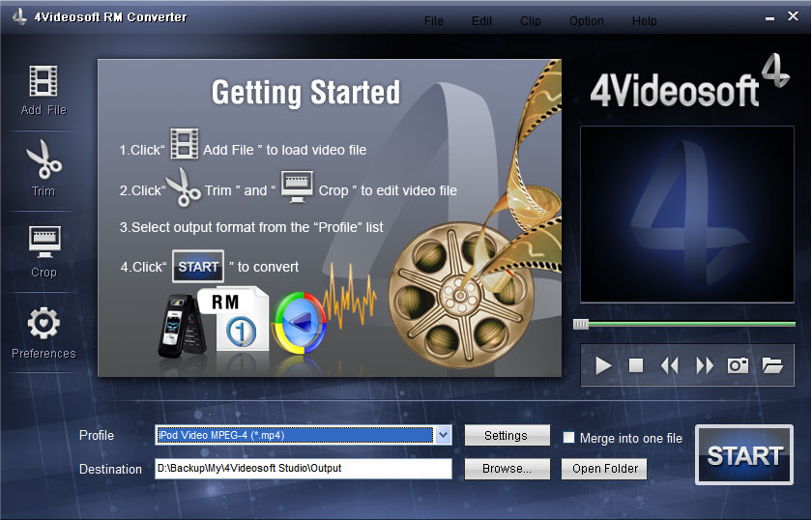Click the Open Folder button
The width and height of the screenshot is (812, 520).
pyautogui.click(x=604, y=469)
